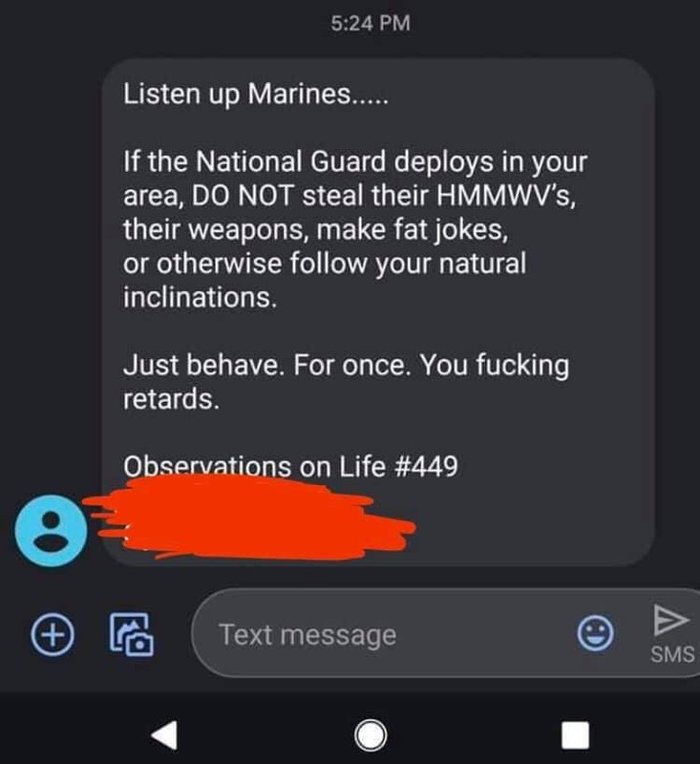Screen dimensions: 700x764
Task: Tap the plus attachment icon
Action: (x=53, y=634)
